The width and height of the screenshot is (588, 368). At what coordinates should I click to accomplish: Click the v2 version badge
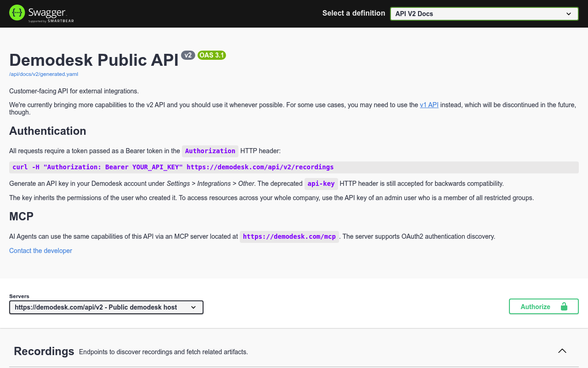[188, 55]
